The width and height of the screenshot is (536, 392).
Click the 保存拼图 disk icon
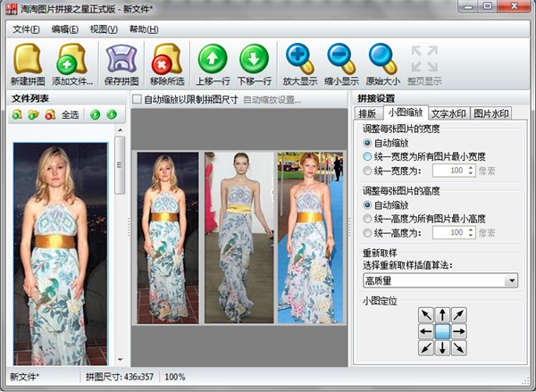pos(122,60)
